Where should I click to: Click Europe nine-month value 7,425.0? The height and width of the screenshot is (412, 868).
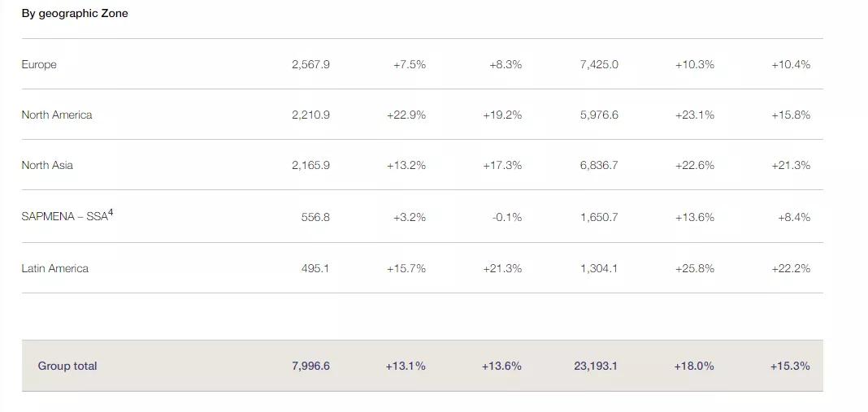599,64
